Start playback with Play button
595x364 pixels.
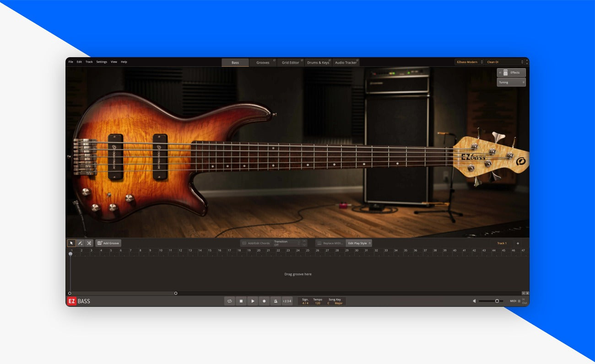pos(253,301)
